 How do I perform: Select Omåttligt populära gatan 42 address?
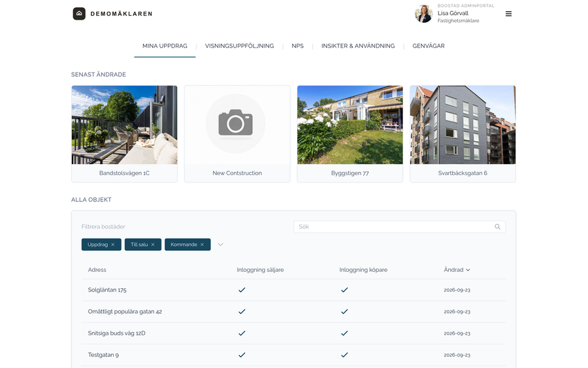coord(125,312)
